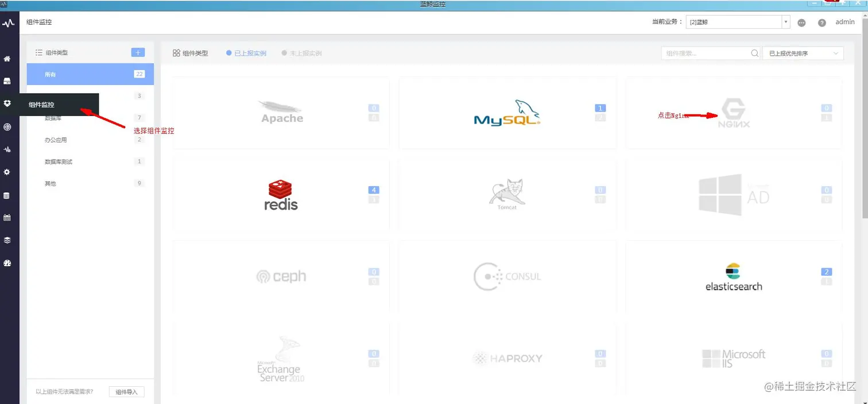Screen dimensions: 868x404
Task: Click the reported count 1 on MySQL
Action: 600,108
